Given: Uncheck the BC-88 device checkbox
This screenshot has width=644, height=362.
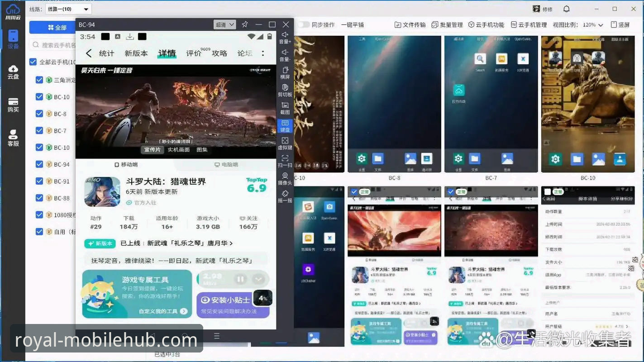Looking at the screenshot, I should coord(39,198).
